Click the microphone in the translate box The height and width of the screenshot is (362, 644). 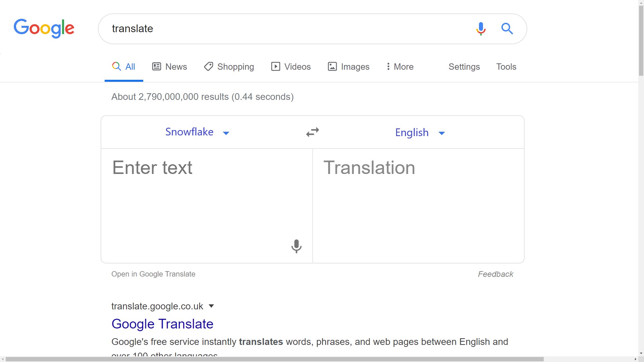click(297, 246)
